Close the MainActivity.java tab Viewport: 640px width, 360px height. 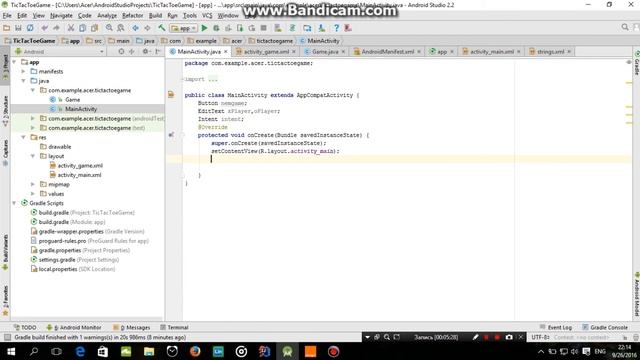pos(226,52)
